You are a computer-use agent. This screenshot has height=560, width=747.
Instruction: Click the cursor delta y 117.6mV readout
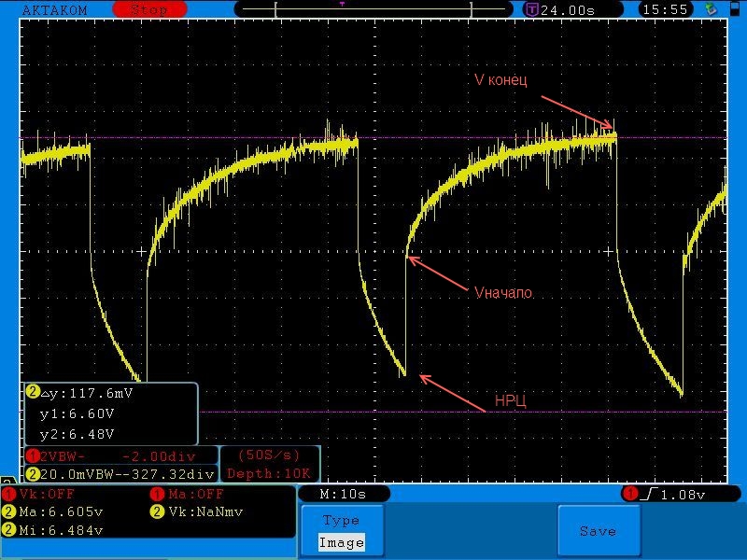(x=86, y=394)
